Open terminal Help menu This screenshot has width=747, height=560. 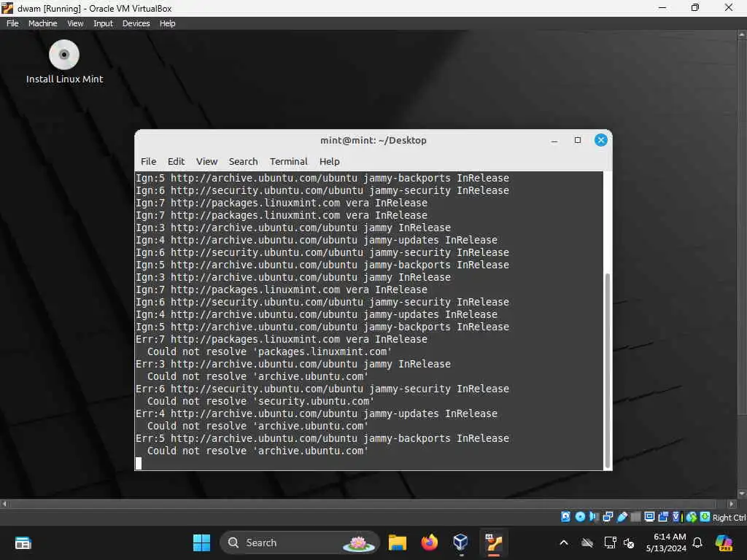329,161
